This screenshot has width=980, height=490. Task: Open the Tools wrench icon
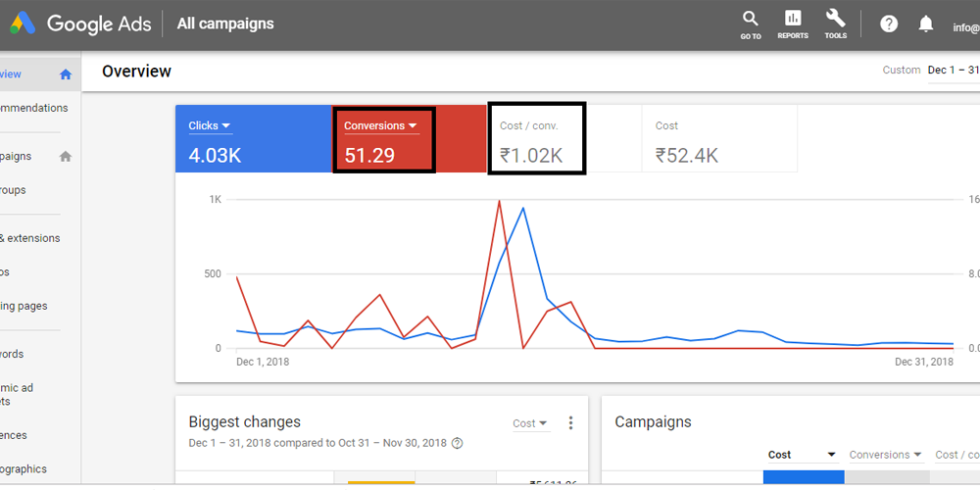click(x=835, y=20)
